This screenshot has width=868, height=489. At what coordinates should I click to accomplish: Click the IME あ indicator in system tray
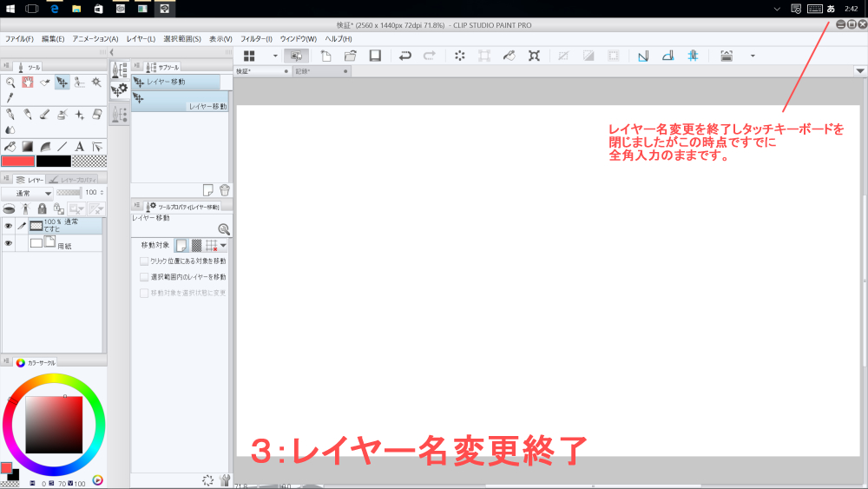831,8
